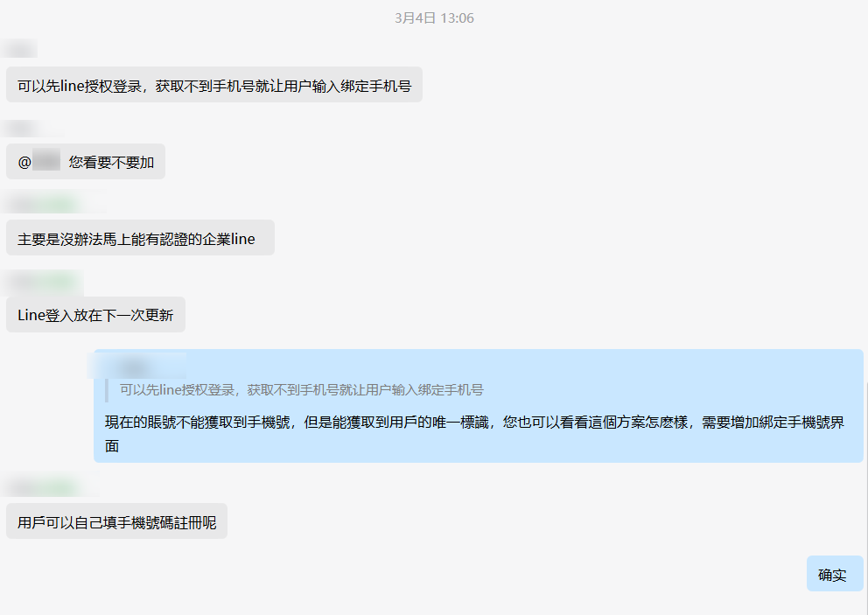Click blurred sender name above 您看要不要加
This screenshot has width=868, height=615.
coord(31,129)
